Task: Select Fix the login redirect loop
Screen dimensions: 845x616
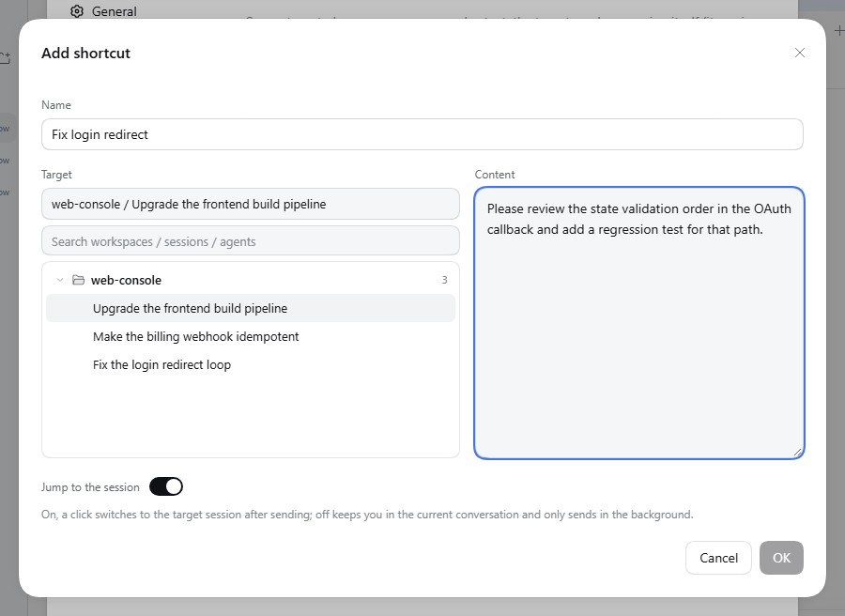Action: (250, 364)
